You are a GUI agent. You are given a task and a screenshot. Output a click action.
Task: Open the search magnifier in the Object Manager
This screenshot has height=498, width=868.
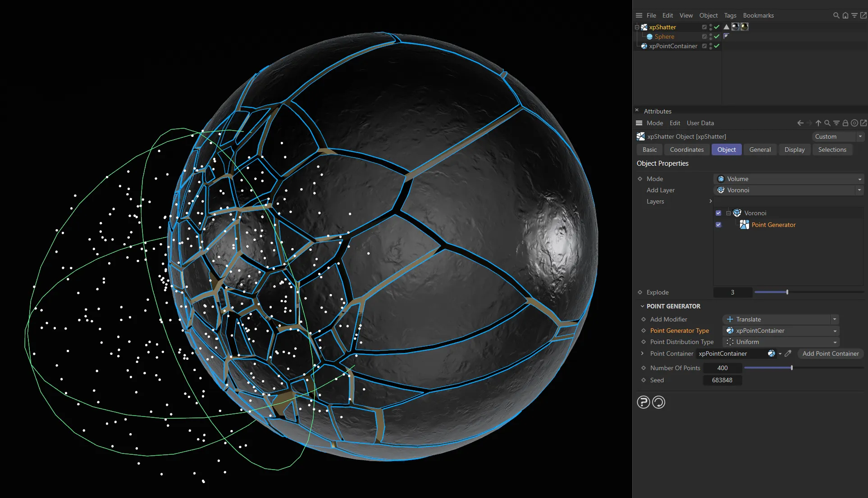coord(836,15)
